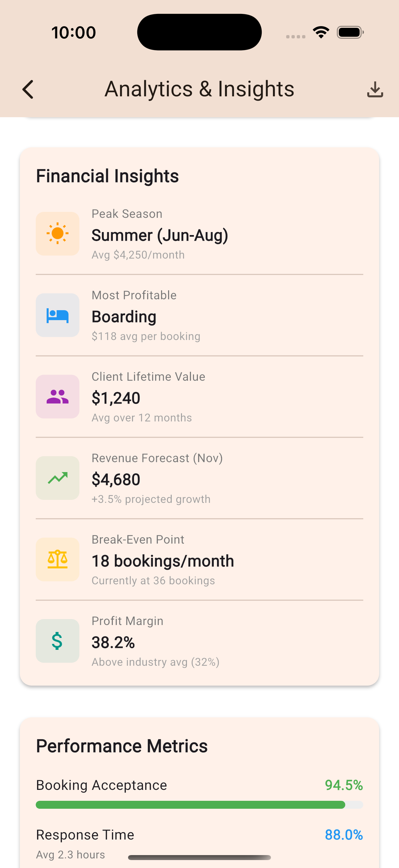This screenshot has width=399, height=868.
Task: Tap the green trending-up forecast icon
Action: (58, 478)
